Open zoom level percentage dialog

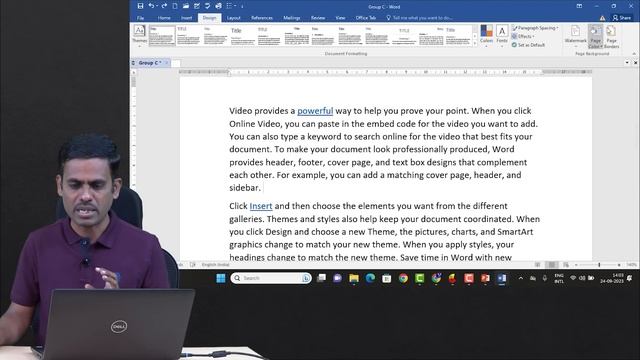tap(631, 265)
